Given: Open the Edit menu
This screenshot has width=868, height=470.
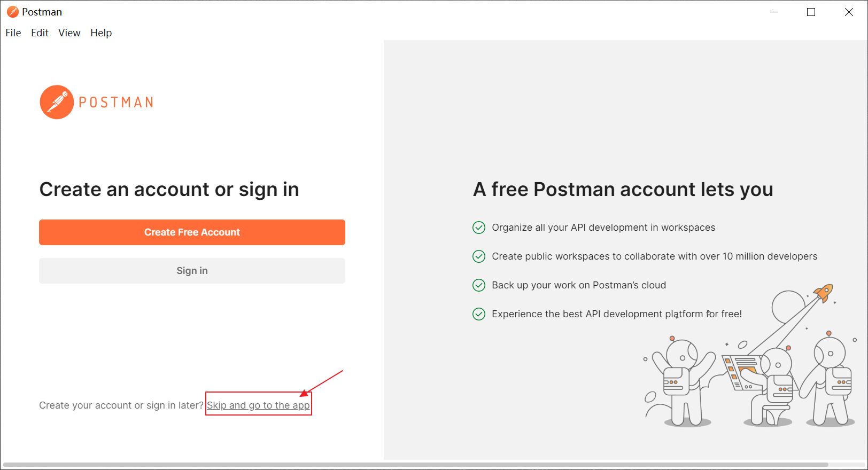Looking at the screenshot, I should point(40,33).
